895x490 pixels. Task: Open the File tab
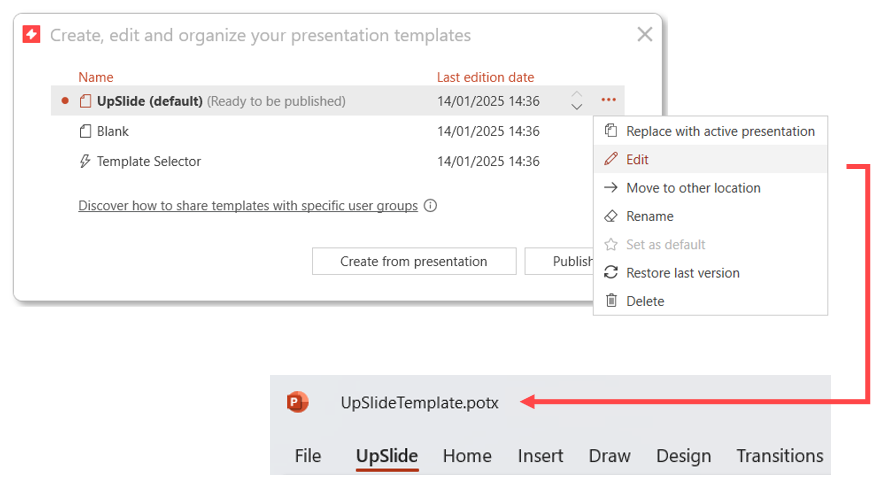tap(308, 456)
